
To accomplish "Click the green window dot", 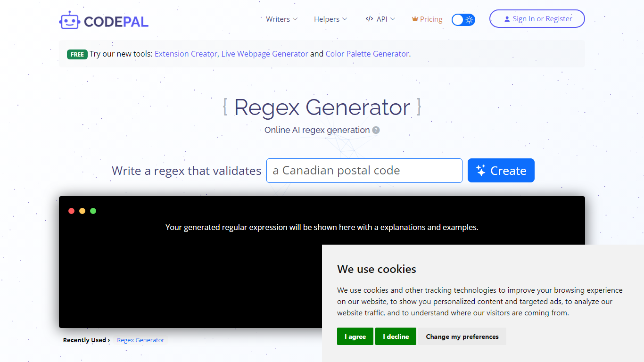I will click(x=93, y=211).
